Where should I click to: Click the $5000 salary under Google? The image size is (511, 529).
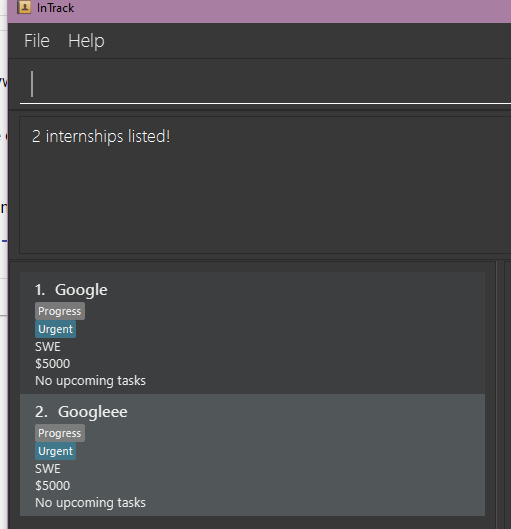(53, 364)
